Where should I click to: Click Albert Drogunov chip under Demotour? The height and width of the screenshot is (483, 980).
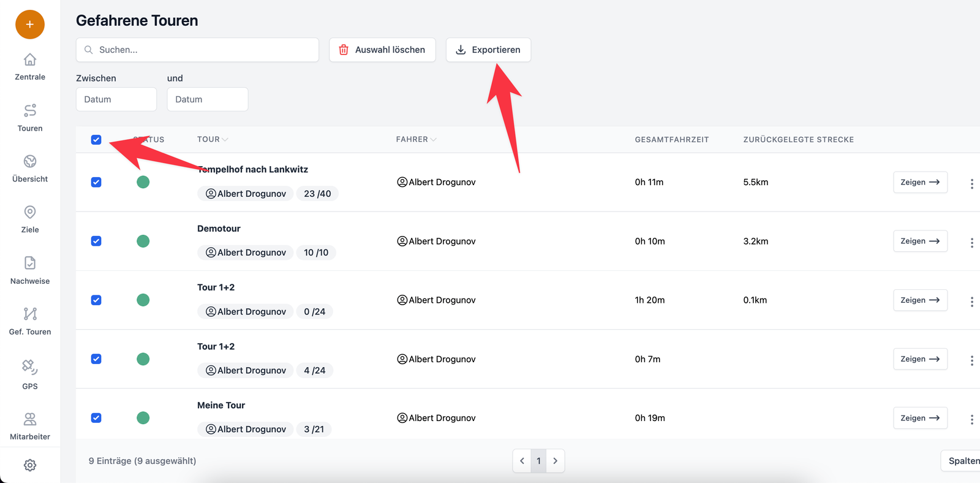[245, 253]
